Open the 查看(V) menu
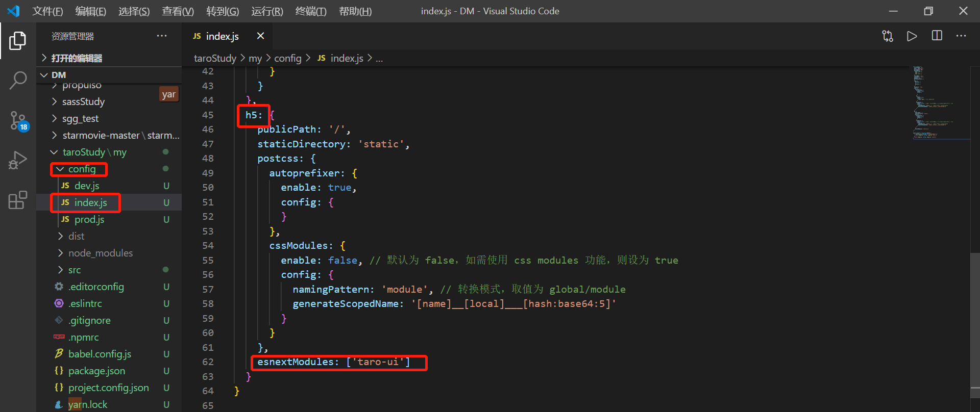 (178, 11)
